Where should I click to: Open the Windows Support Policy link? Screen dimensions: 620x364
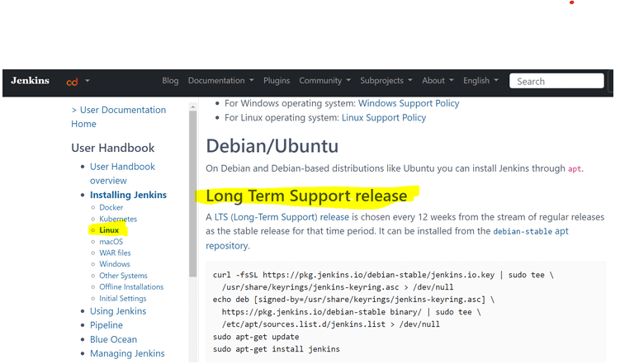[x=409, y=103]
